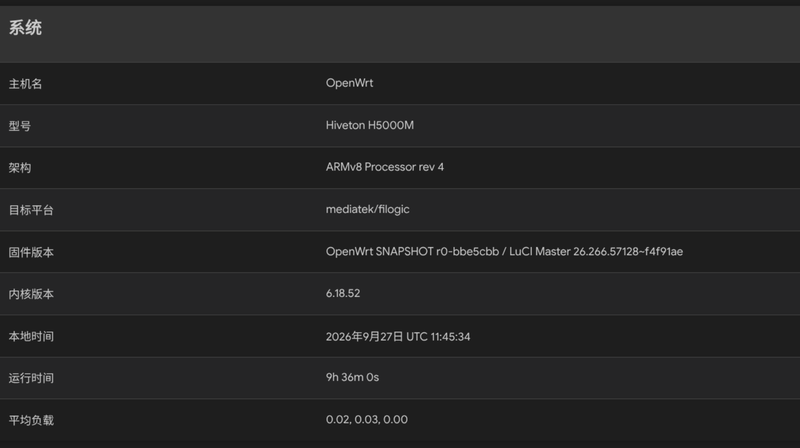Select the 目标平台 label
800x448 pixels.
pyautogui.click(x=31, y=210)
